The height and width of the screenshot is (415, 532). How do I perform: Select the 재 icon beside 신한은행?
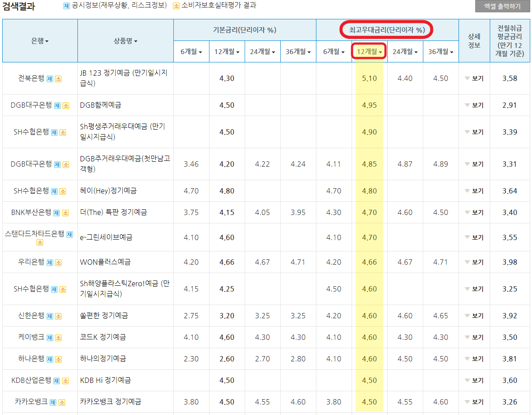tap(50, 315)
